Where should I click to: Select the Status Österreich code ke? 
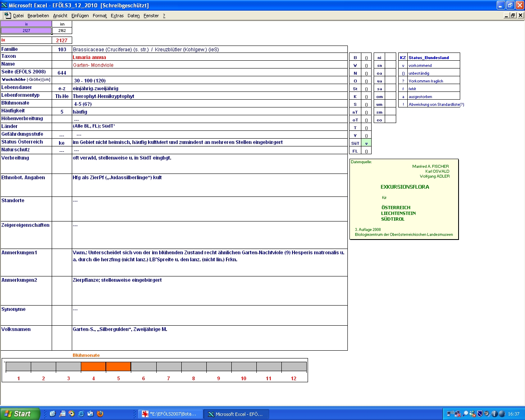62,143
